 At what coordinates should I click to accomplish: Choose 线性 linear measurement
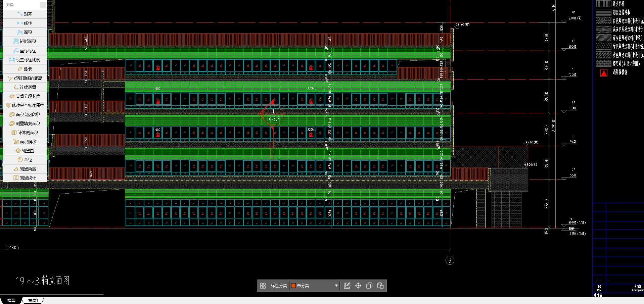pyautogui.click(x=25, y=23)
